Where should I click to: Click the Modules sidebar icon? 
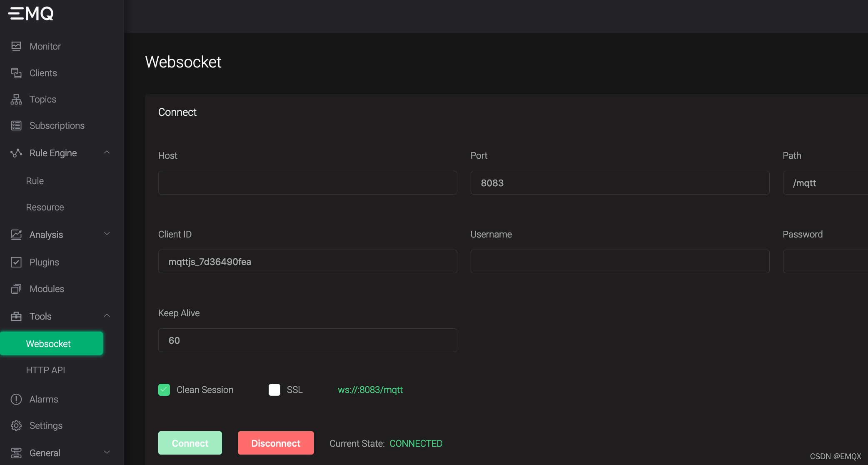16,288
